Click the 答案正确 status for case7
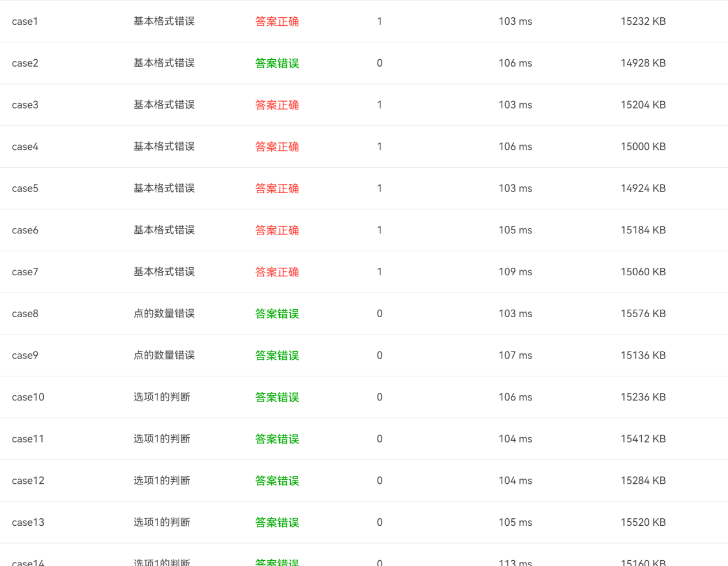The width and height of the screenshot is (728, 566). (x=277, y=272)
